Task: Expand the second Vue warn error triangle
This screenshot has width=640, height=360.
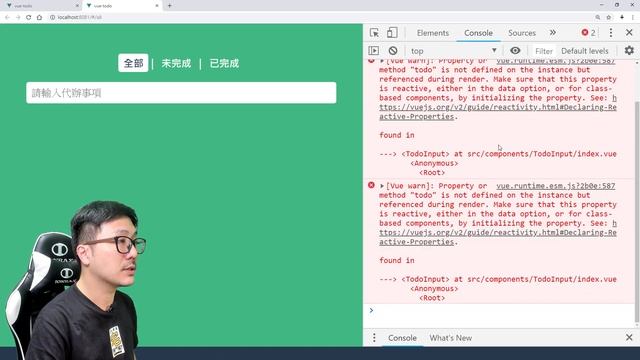Action: coord(382,186)
